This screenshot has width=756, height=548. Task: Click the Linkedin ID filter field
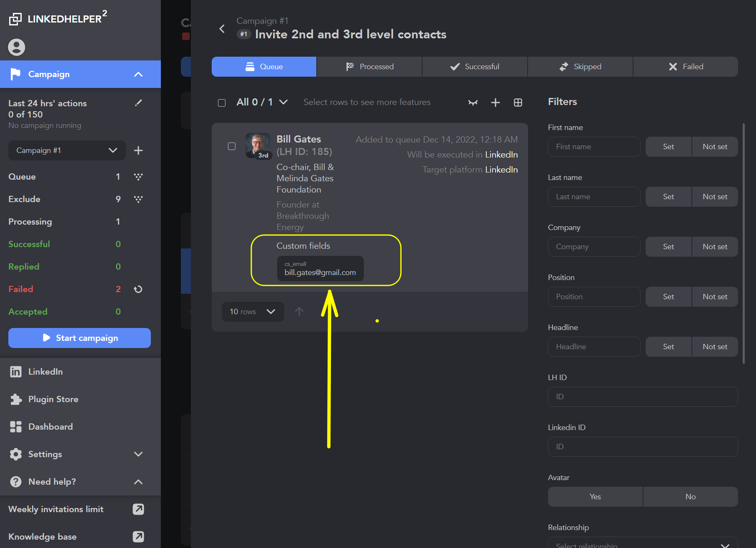point(643,447)
